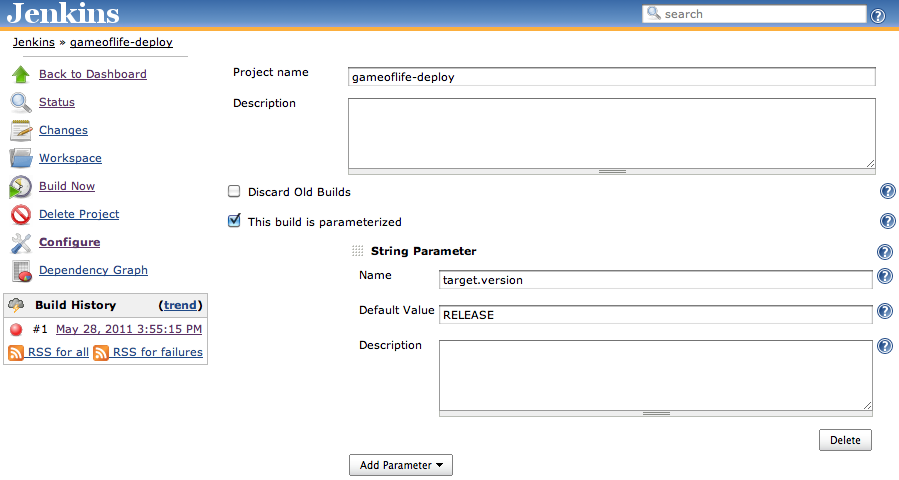Click the Project name field

pos(612,77)
